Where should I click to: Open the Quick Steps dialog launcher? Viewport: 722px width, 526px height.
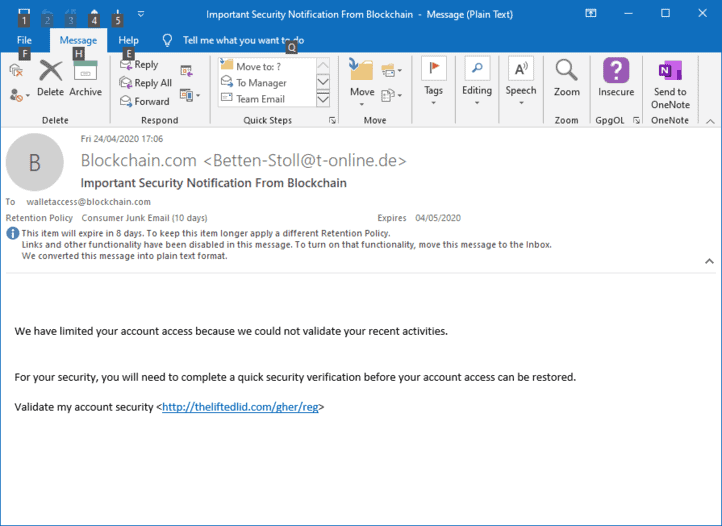click(332, 121)
